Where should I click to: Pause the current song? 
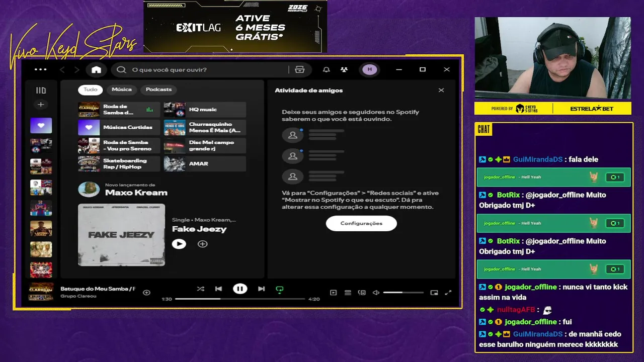(240, 289)
